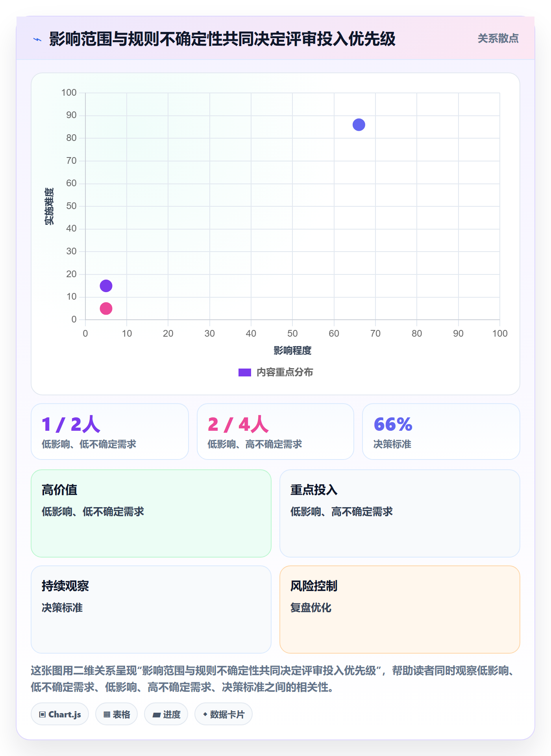Screen dimensions: 551x756
Task: Click the purple scatter point in the chart
Action: pyautogui.click(x=106, y=286)
